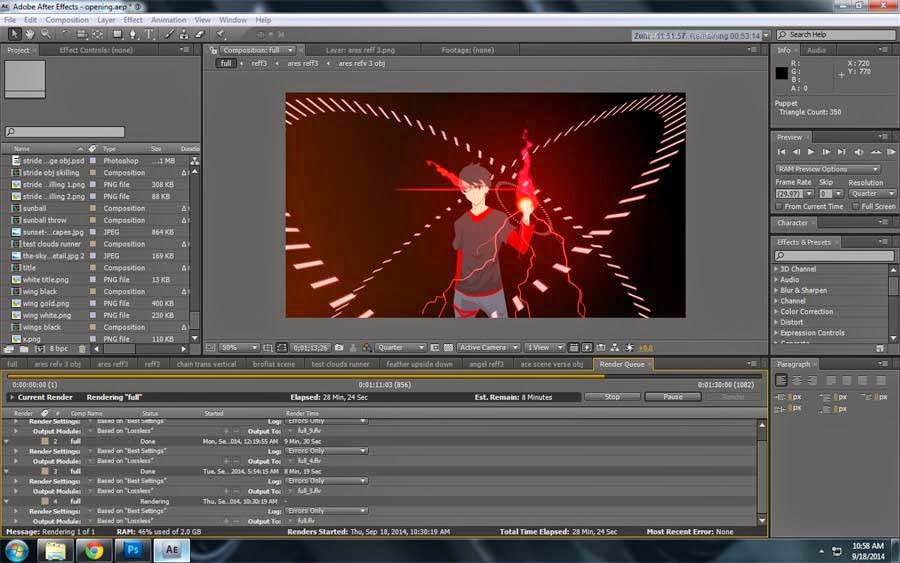Screen dimensions: 900x563
Task: Open the Active Camera dropdown
Action: (x=488, y=348)
